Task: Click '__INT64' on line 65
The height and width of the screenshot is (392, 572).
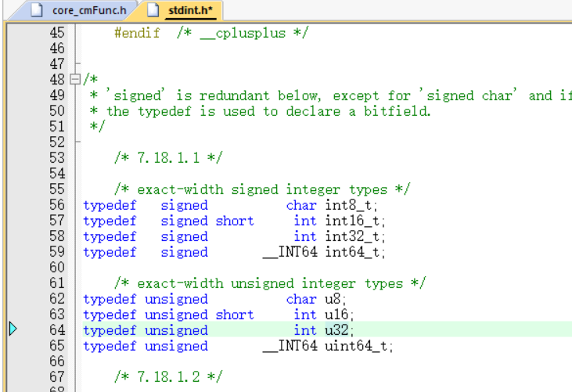Action: [x=290, y=346]
